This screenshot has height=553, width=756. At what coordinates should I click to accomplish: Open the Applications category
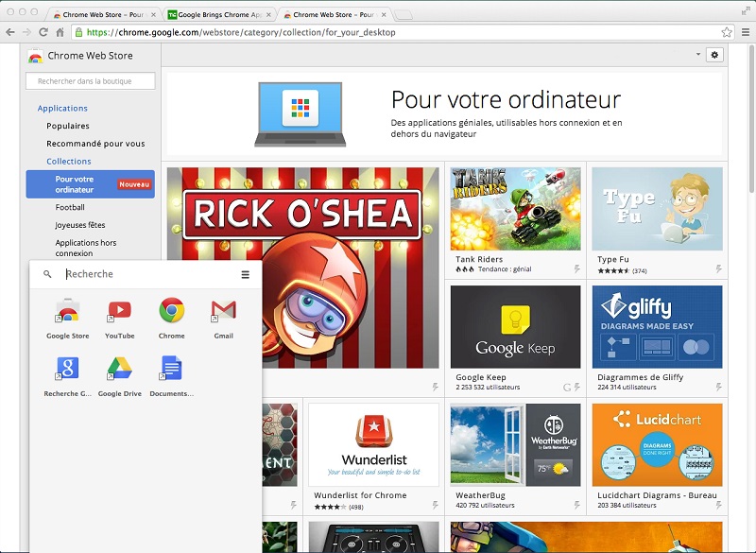62,109
